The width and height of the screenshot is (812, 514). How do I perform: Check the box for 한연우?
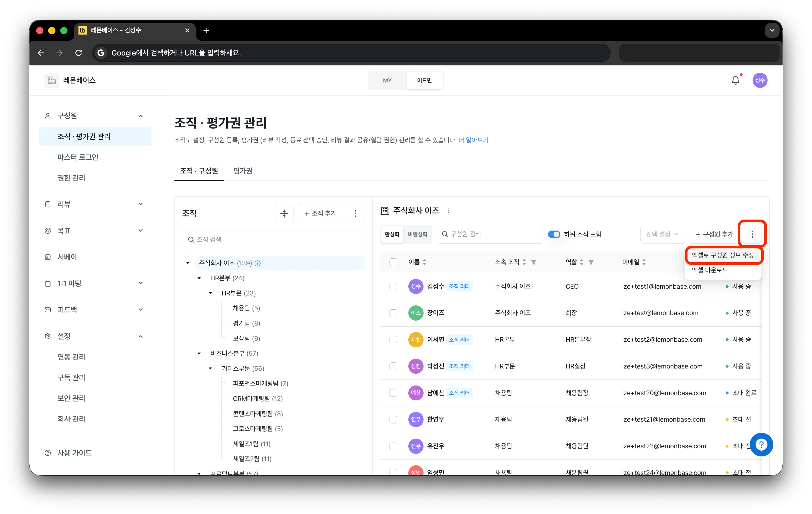click(393, 420)
